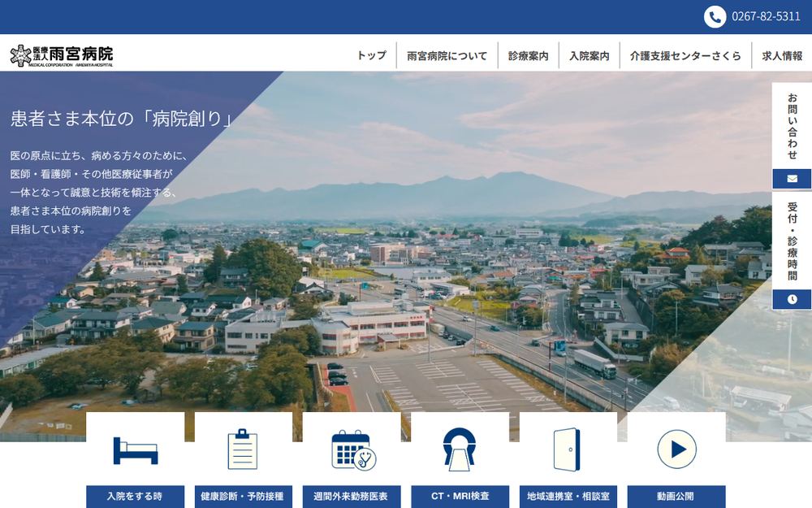Click the 雨宮病院 hospital logo
812x508 pixels.
click(x=62, y=56)
